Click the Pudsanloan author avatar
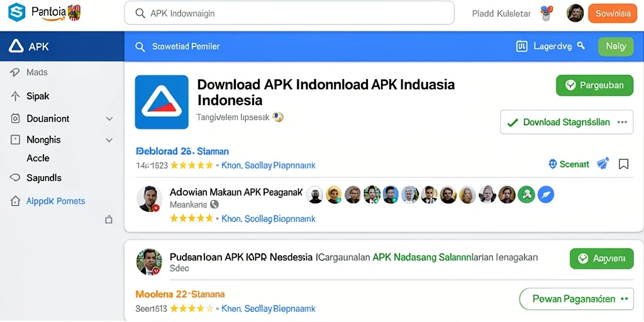The height and width of the screenshot is (322, 644). click(x=148, y=262)
